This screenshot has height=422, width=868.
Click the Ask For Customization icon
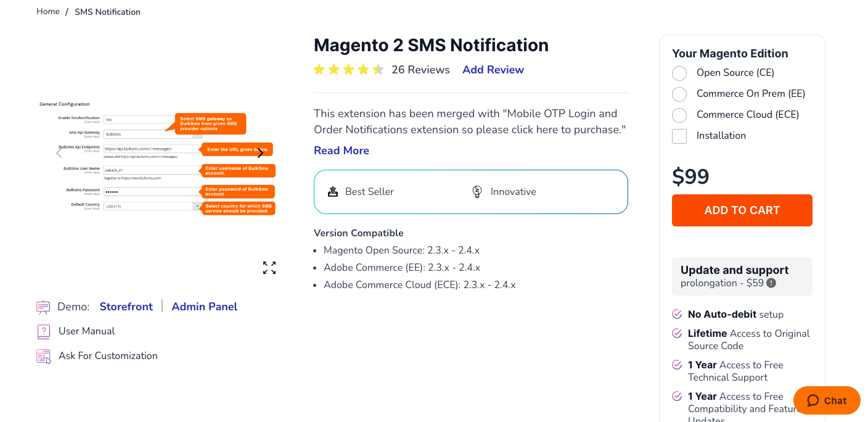(x=43, y=356)
